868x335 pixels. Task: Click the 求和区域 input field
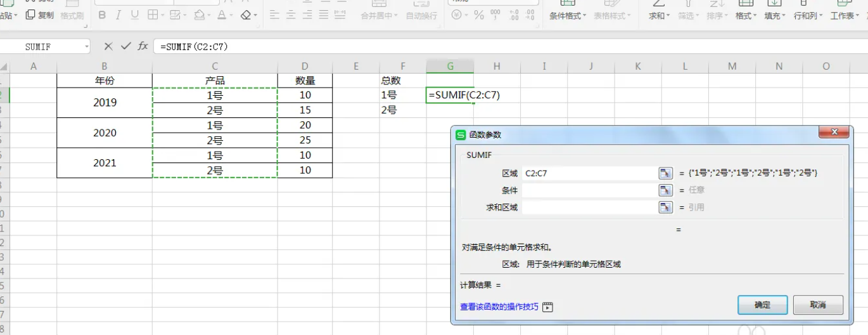(590, 207)
